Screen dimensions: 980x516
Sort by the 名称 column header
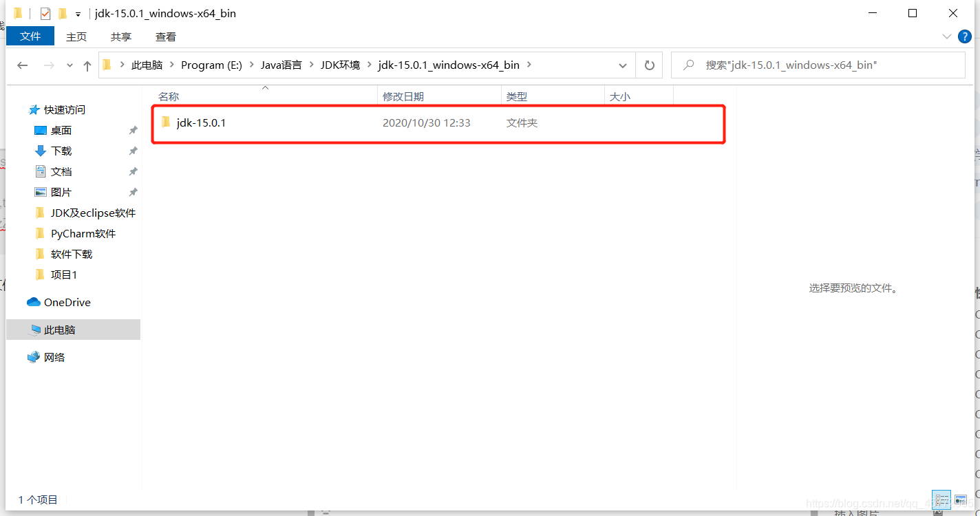click(x=265, y=97)
